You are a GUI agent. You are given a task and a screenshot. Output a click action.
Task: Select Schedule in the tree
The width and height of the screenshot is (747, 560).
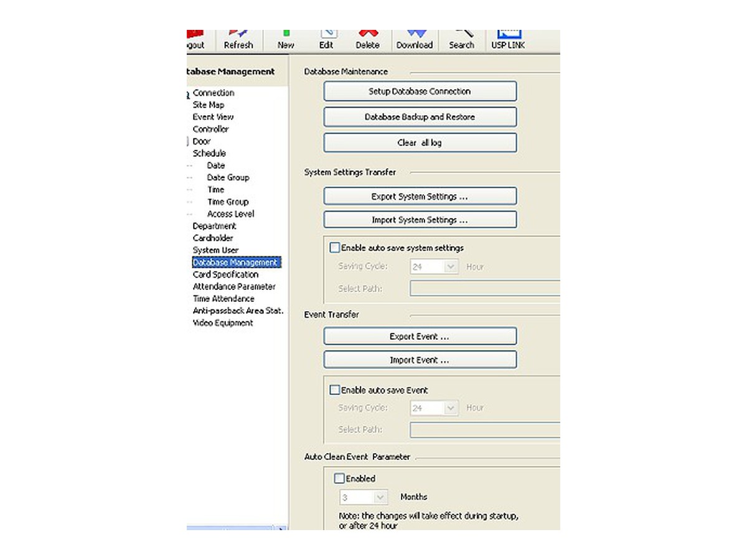[x=209, y=153]
